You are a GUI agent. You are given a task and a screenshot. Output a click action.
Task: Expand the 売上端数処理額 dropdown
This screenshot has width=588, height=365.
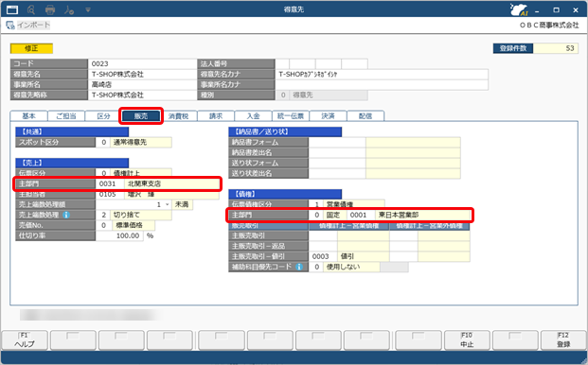pos(168,204)
